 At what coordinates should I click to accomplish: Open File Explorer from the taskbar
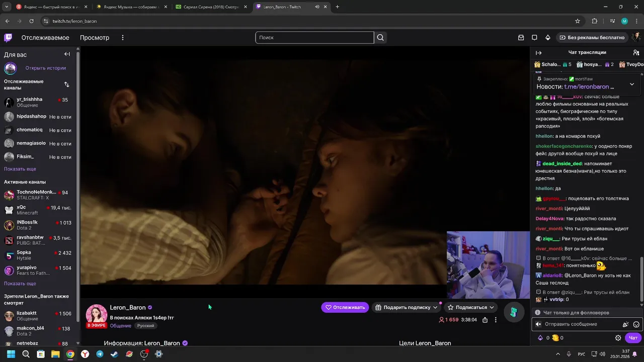55,354
